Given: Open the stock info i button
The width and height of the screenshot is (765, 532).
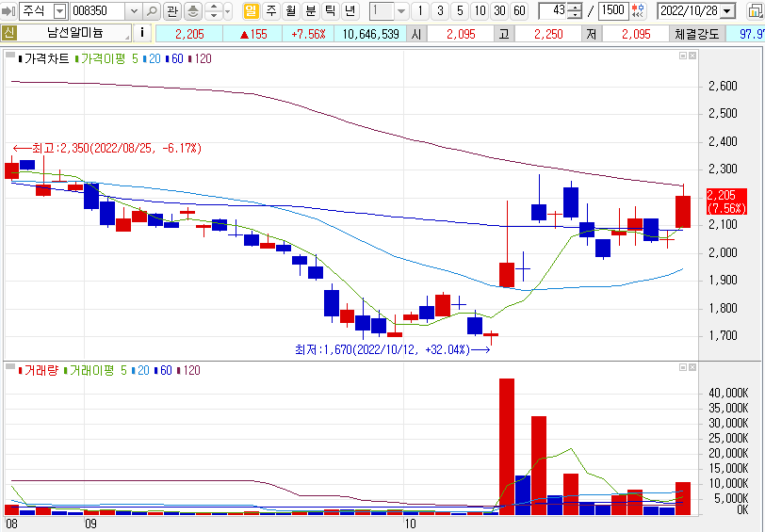Looking at the screenshot, I should point(142,33).
